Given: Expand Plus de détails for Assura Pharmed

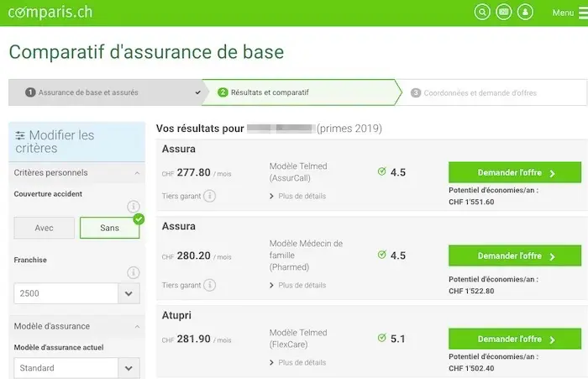Looking at the screenshot, I should (x=297, y=285).
